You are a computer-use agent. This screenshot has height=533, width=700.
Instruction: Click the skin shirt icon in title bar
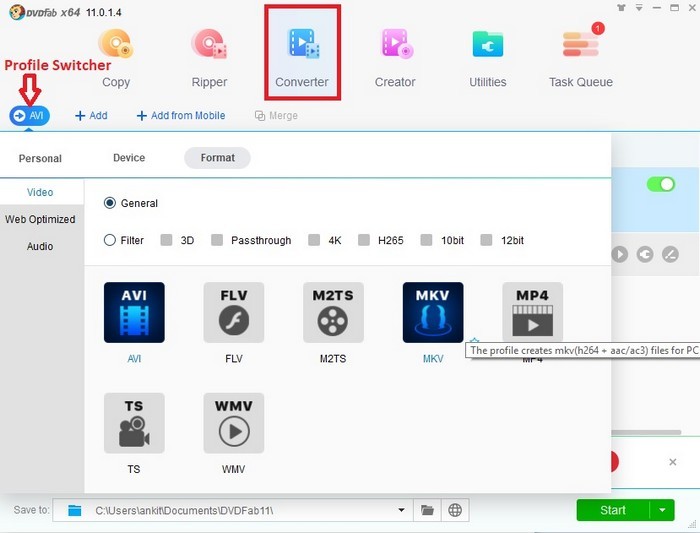(x=621, y=8)
